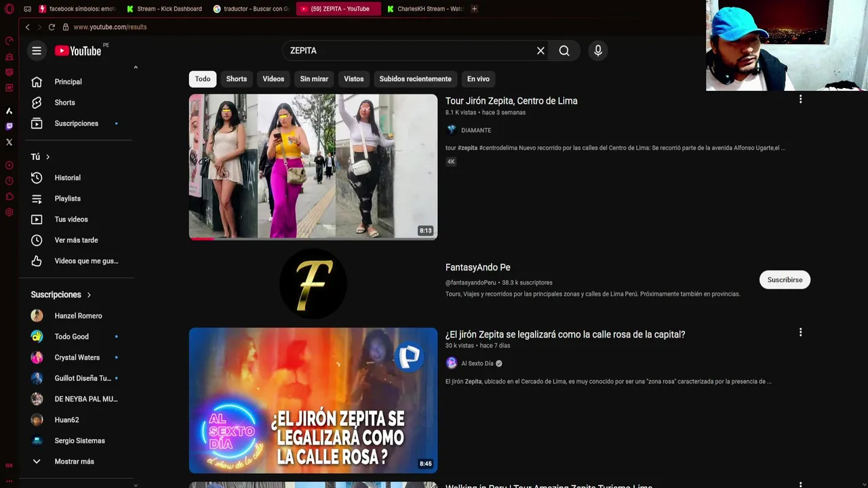Open the Opera GX menu logo

click(x=9, y=9)
